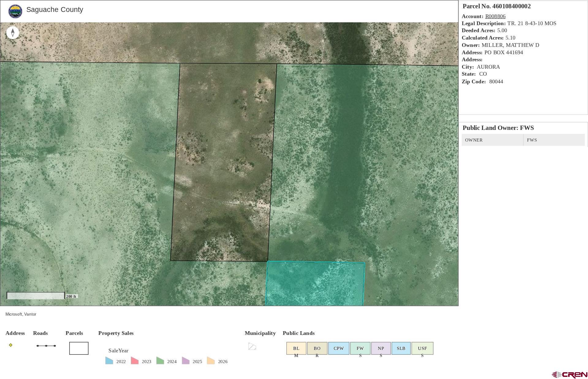Screen dimensions: 588x379
Task: Click the 2026 sale year legend swatch
Action: (x=211, y=361)
